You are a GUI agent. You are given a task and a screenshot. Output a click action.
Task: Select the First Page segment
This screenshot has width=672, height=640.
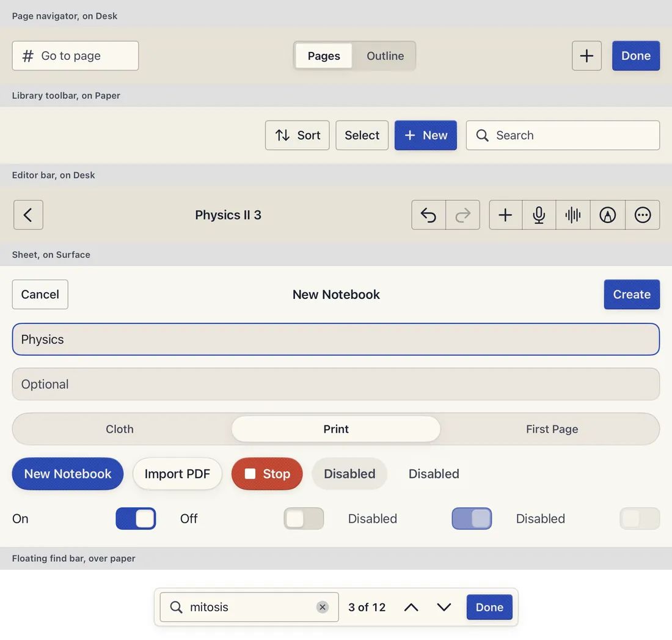pos(552,429)
